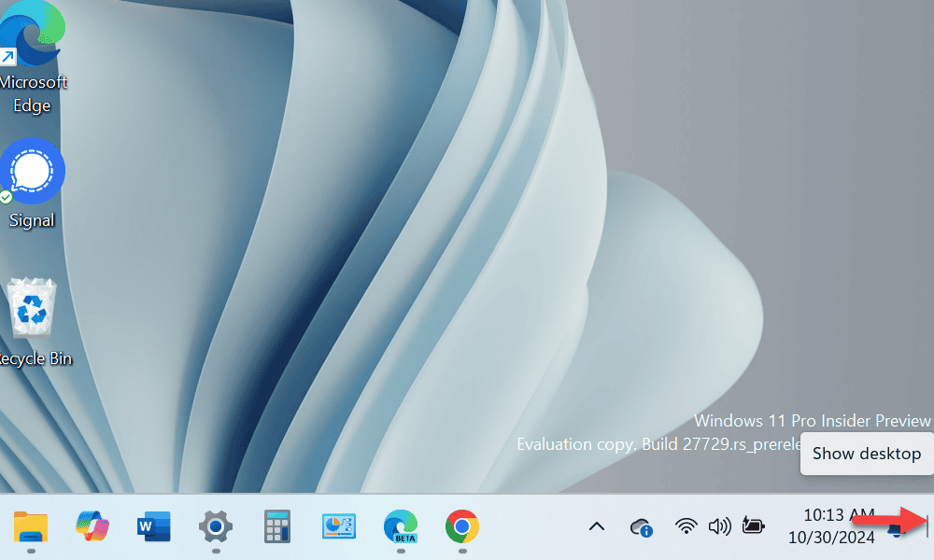Open File Explorer from the taskbar
This screenshot has height=560, width=934.
[31, 526]
